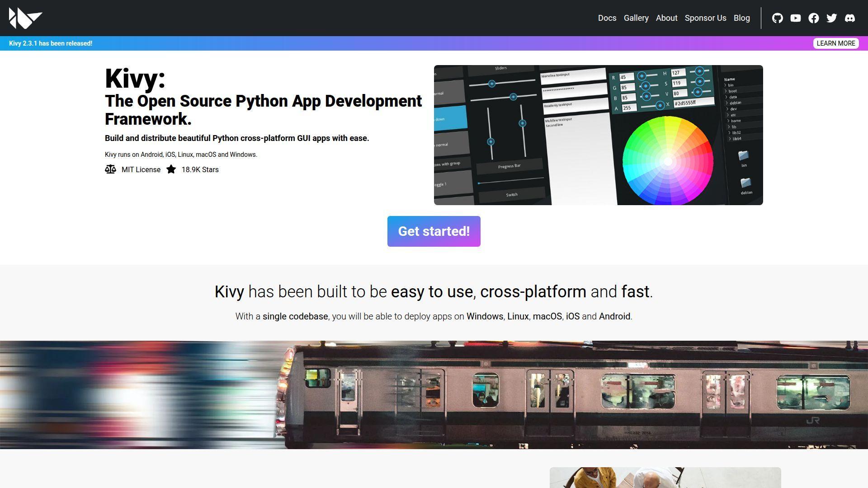Click the Kivy widget showcase screenshot

(598, 135)
